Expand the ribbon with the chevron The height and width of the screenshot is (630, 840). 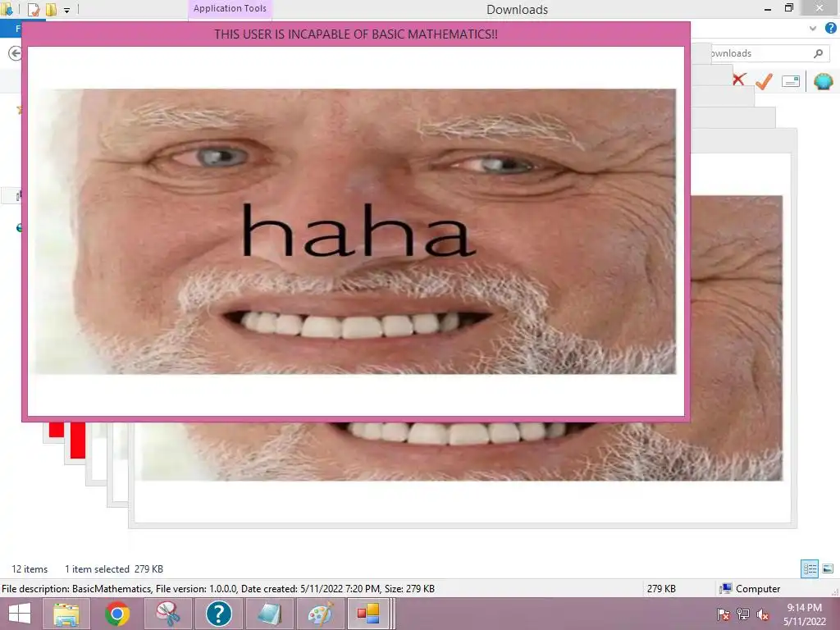point(813,29)
